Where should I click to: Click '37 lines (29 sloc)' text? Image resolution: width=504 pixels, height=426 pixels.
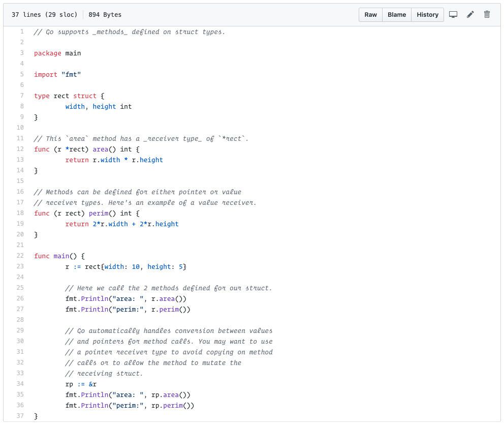point(44,15)
